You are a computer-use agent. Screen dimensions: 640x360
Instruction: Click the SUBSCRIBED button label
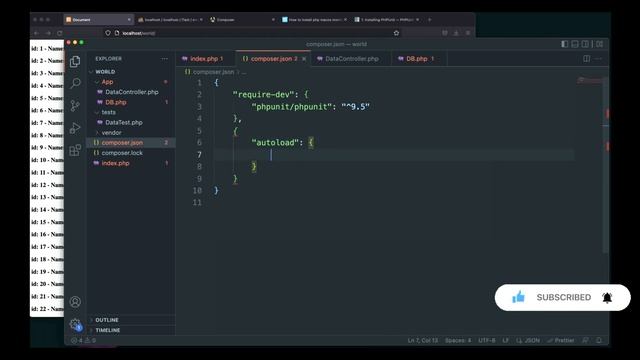(564, 298)
